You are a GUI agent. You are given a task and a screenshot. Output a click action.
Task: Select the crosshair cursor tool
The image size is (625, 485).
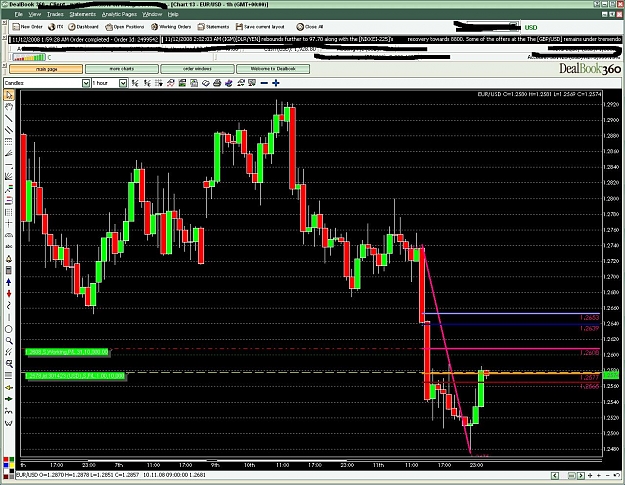point(9,224)
